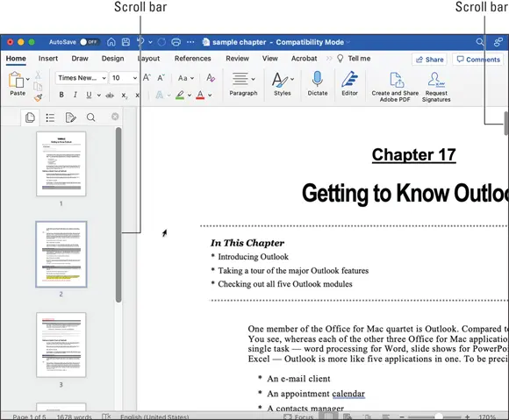Show document map list icon in sidebar
Screen dimensions: 509x420
point(50,117)
